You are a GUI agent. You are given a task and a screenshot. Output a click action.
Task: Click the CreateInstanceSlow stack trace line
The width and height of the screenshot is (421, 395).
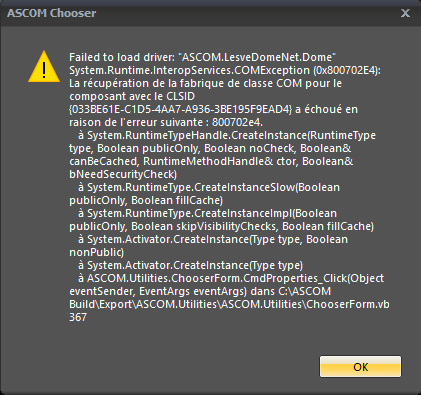209,187
